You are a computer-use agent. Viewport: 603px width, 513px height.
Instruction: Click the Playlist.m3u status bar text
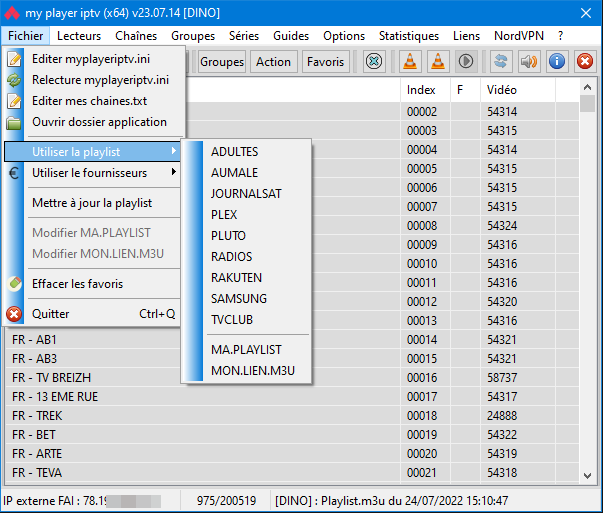[x=391, y=501]
